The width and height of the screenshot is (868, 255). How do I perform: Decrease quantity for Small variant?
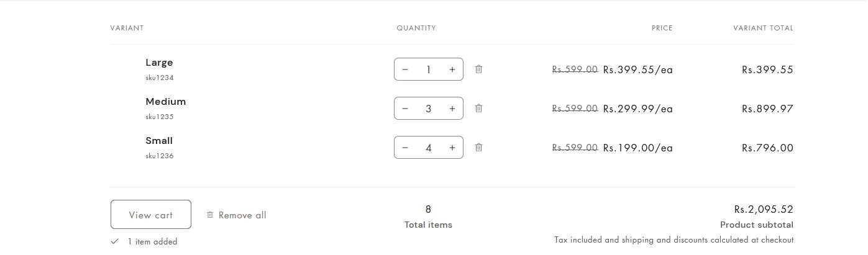(405, 148)
